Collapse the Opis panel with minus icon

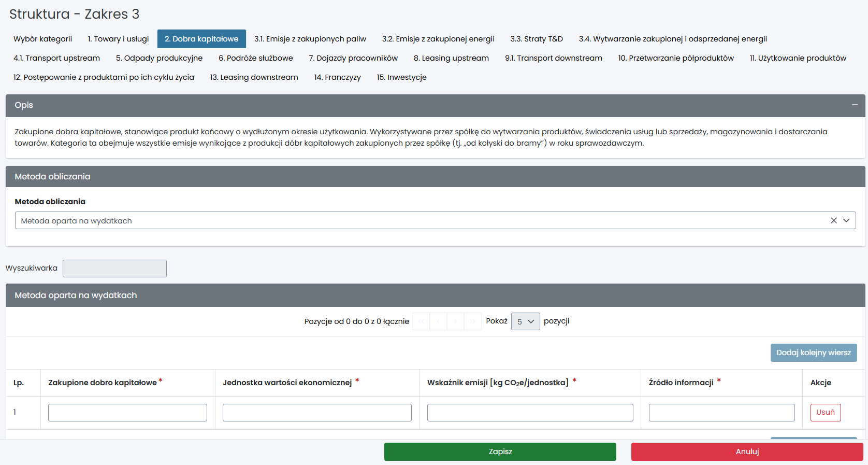(855, 105)
